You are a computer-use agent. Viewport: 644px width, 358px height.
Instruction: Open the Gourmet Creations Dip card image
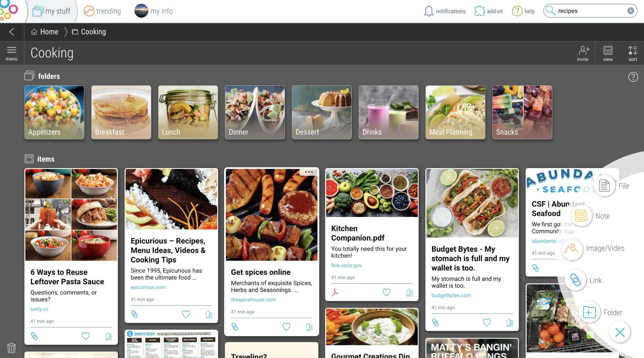(372, 327)
